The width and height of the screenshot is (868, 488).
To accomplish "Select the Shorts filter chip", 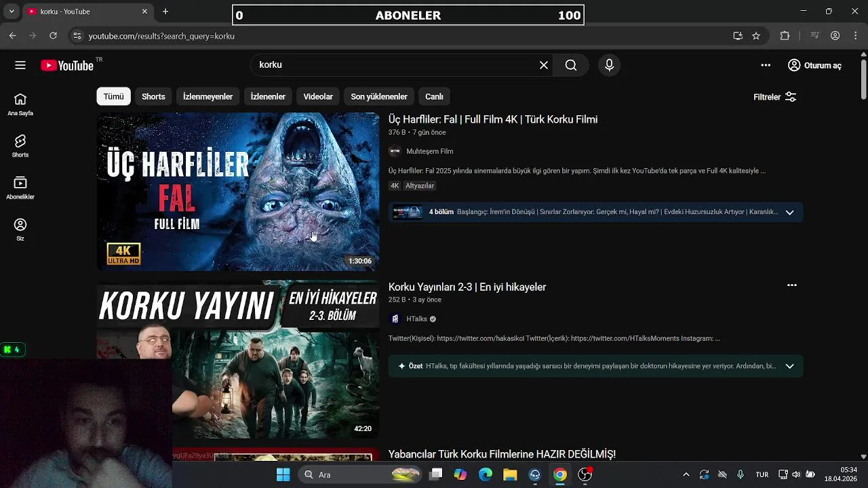I will [x=153, y=96].
